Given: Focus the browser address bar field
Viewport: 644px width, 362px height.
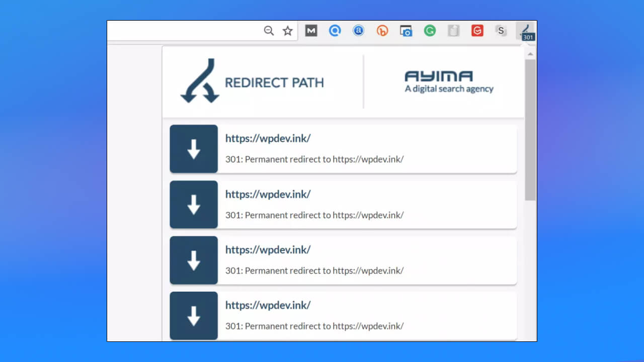Looking at the screenshot, I should click(202, 31).
